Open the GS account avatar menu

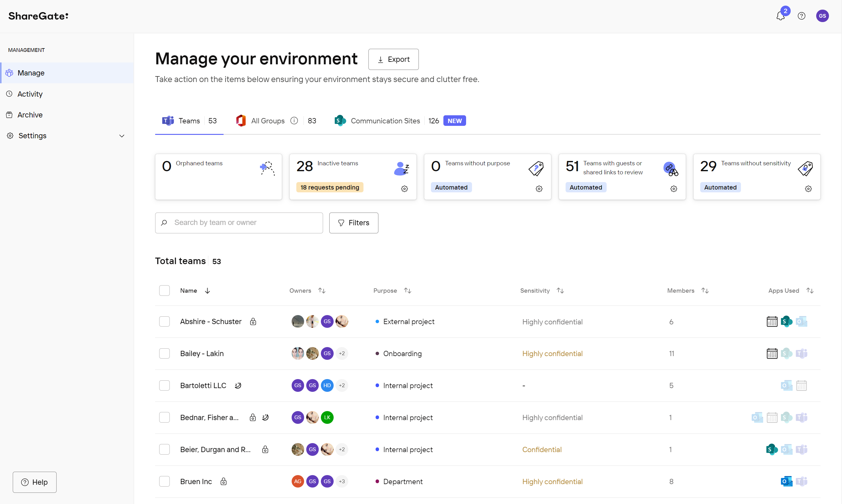pyautogui.click(x=823, y=16)
